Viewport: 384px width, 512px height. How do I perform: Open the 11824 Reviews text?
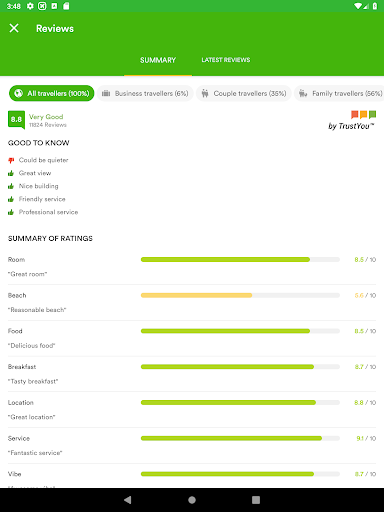point(48,125)
